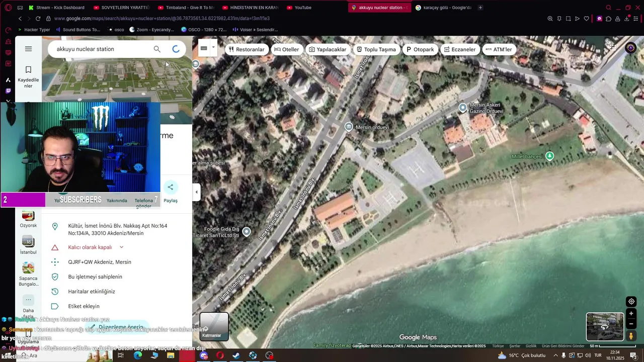The image size is (644, 362).
Task: Open Steam from the taskbar
Action: pyautogui.click(x=236, y=355)
